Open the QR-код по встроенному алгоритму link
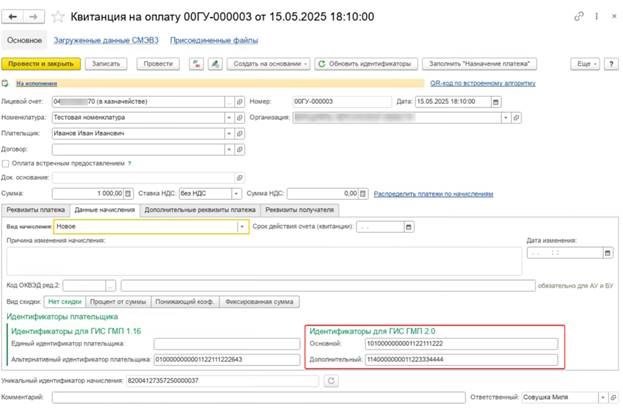The width and height of the screenshot is (623, 410). point(483,83)
